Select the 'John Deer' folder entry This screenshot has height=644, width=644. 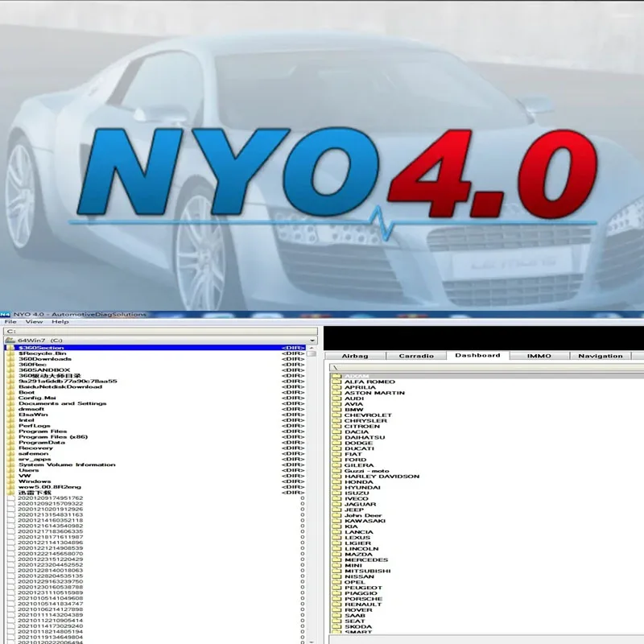(364, 515)
